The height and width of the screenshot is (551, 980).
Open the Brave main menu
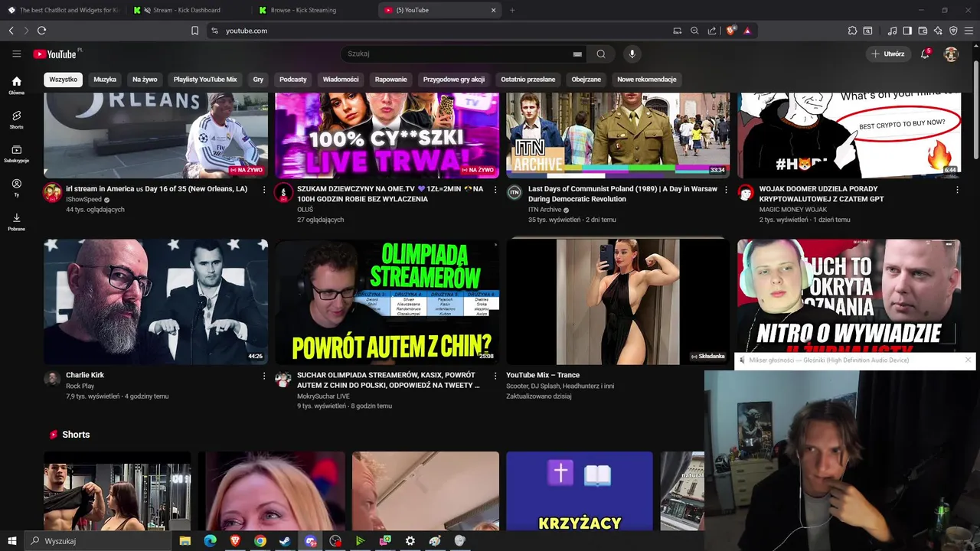click(969, 31)
